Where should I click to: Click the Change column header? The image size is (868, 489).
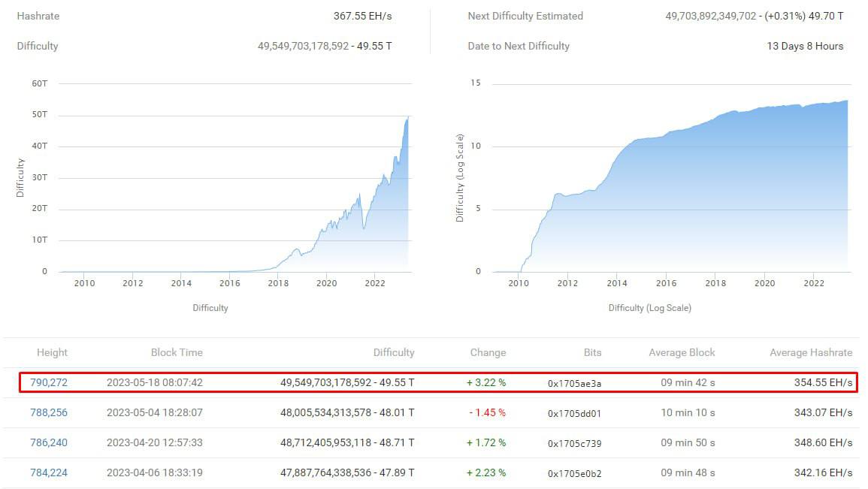pyautogui.click(x=488, y=352)
